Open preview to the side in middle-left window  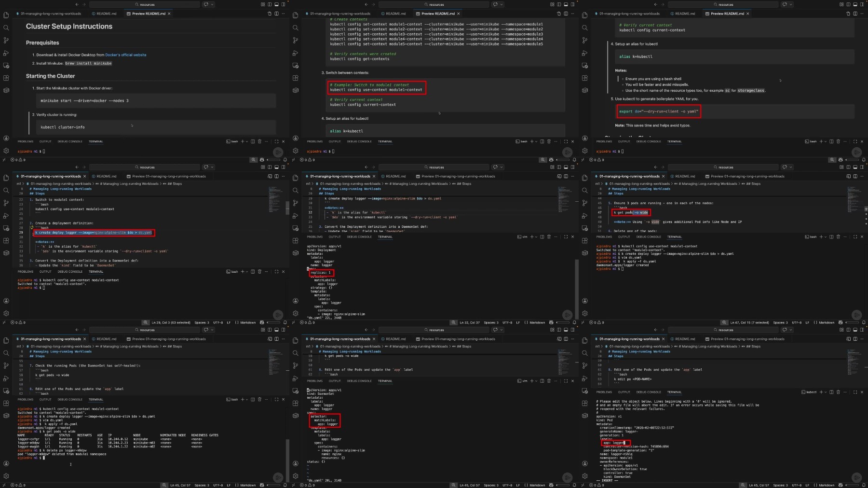pyautogui.click(x=270, y=176)
